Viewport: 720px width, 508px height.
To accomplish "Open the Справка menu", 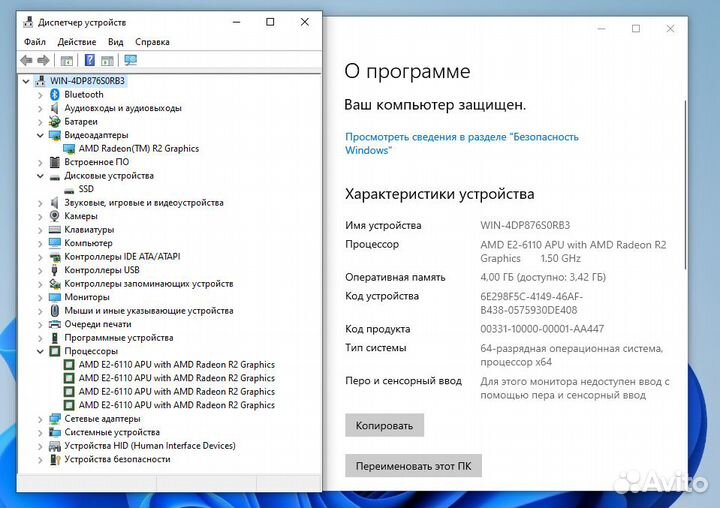I will coord(152,42).
